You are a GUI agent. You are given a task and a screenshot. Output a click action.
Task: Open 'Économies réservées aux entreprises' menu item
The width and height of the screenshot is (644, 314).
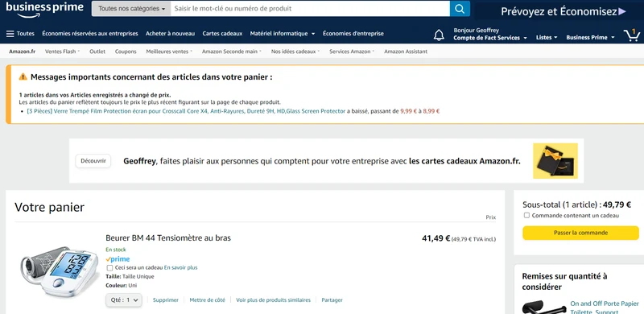90,34
